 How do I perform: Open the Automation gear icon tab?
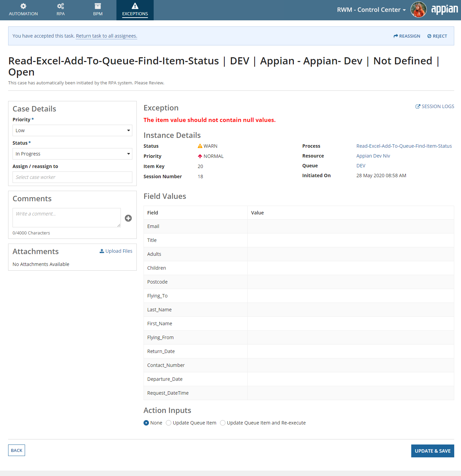pos(23,6)
